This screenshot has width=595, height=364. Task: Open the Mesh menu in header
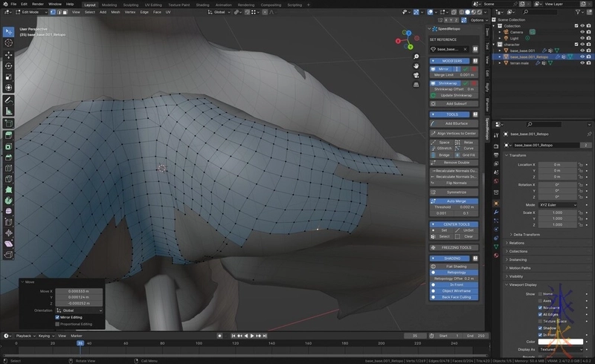click(115, 12)
